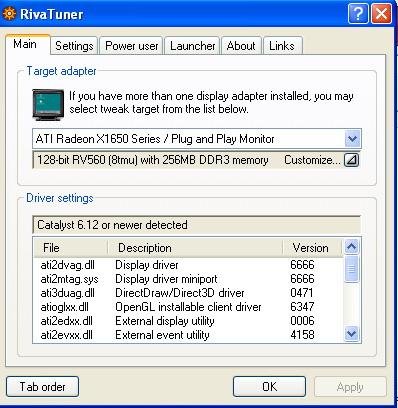
Task: Click the Customize... label
Action: (313, 160)
